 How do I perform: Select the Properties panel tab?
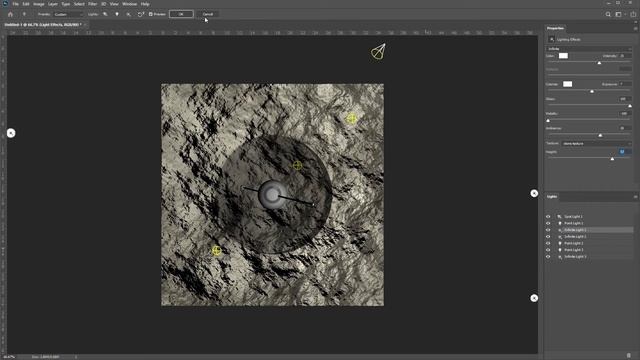click(x=556, y=28)
